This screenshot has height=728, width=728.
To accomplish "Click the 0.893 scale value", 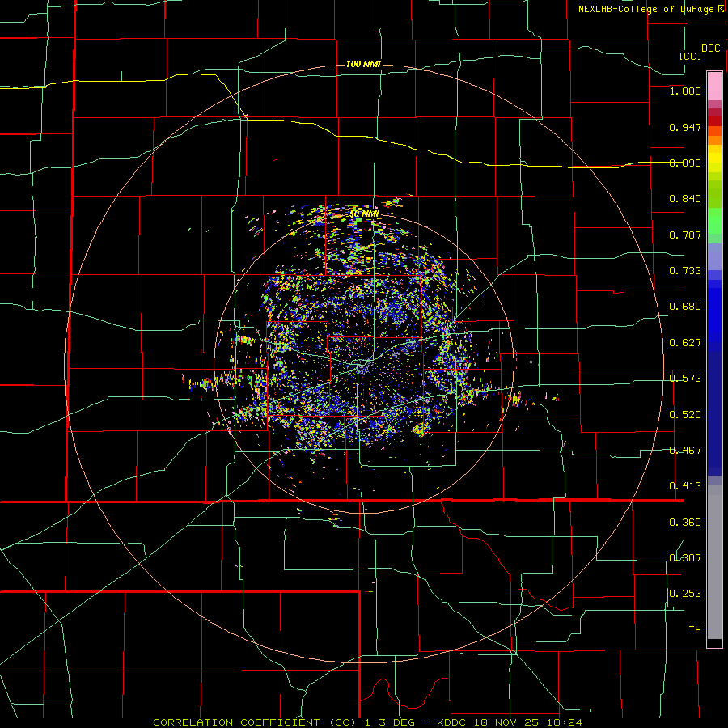I will click(x=685, y=163).
